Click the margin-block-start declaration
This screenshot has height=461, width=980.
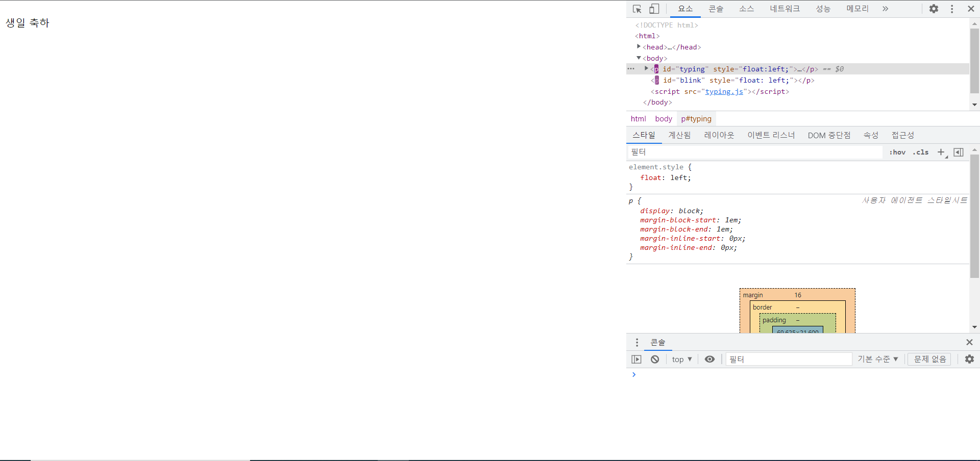pos(691,220)
